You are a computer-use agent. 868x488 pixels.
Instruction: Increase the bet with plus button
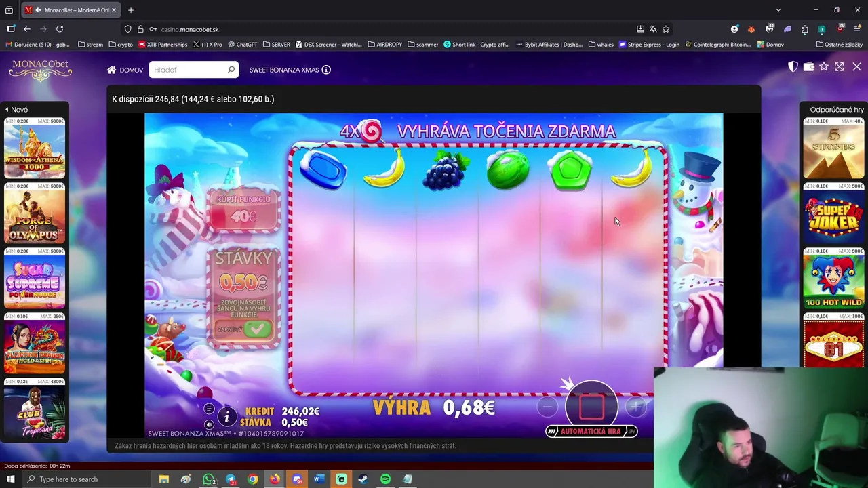click(636, 407)
